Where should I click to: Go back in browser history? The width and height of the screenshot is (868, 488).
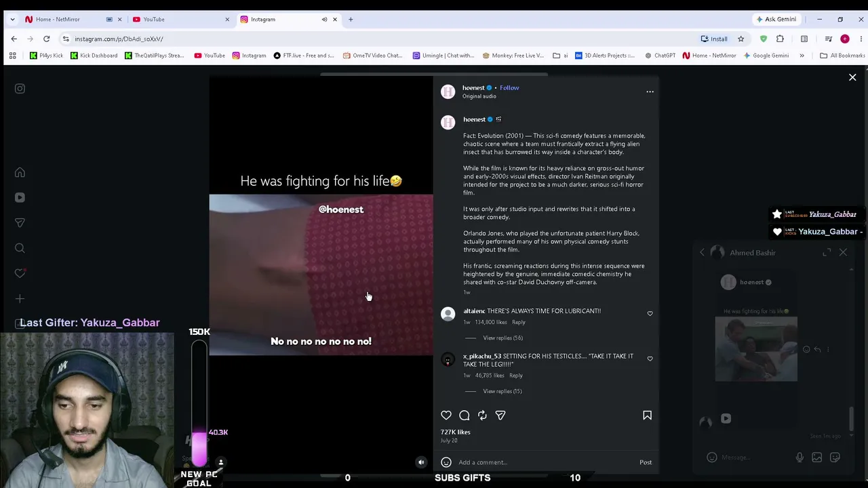click(x=13, y=39)
